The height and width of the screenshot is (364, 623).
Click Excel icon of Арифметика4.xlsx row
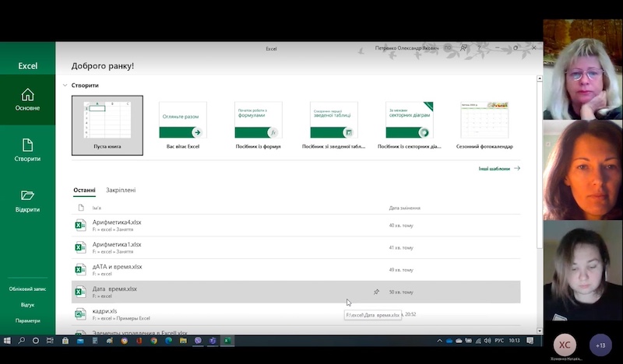[x=81, y=225]
